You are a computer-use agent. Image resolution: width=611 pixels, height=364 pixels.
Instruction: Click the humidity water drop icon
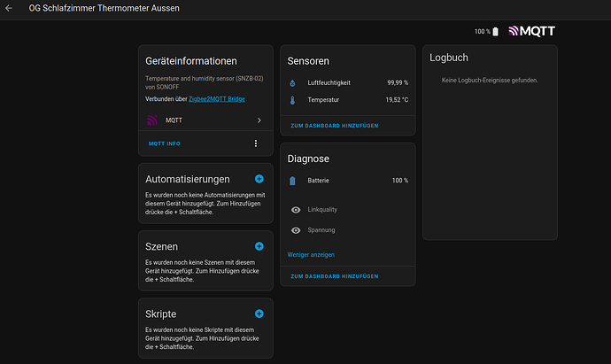(x=293, y=83)
